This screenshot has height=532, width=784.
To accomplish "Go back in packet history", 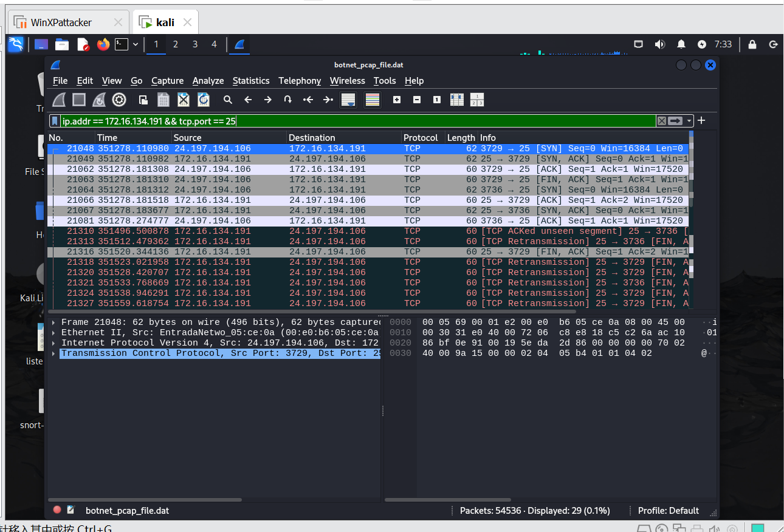I will pos(248,100).
